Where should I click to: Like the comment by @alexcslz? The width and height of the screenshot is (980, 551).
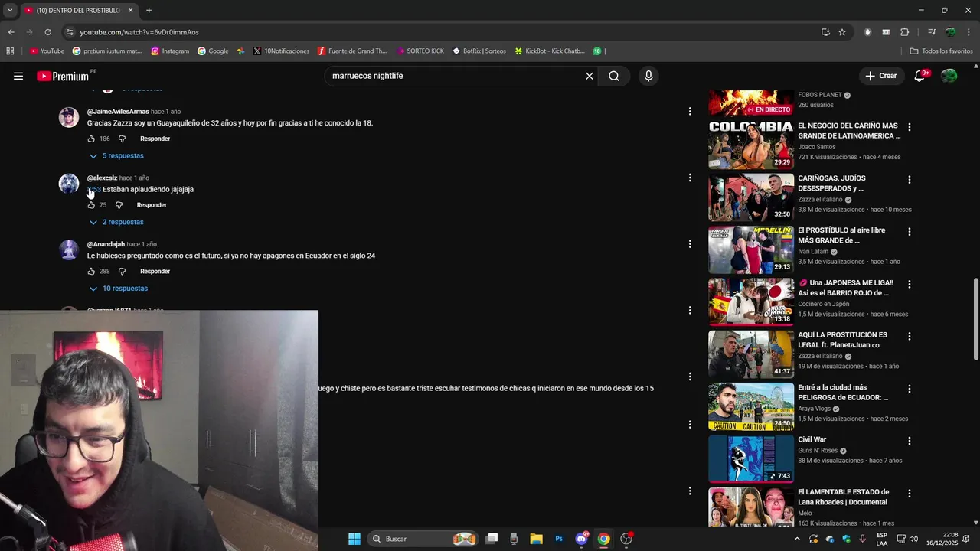click(x=91, y=205)
